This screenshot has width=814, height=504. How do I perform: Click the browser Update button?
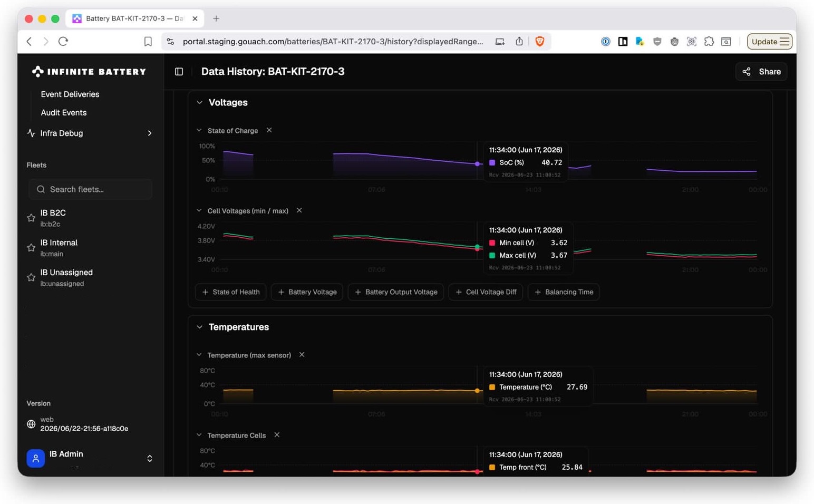click(770, 41)
